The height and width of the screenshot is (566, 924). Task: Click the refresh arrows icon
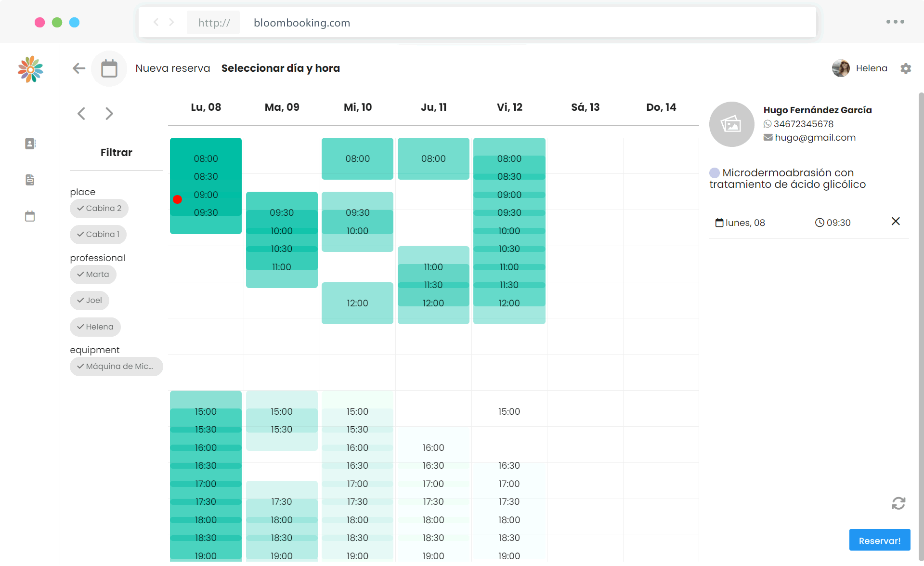(x=898, y=503)
